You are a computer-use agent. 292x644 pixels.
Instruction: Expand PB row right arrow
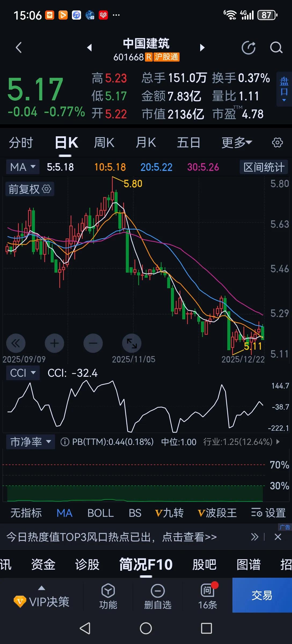[x=278, y=441]
